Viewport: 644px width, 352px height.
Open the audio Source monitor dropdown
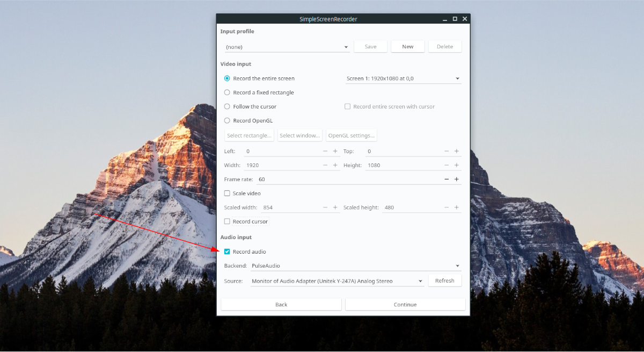tap(338, 281)
